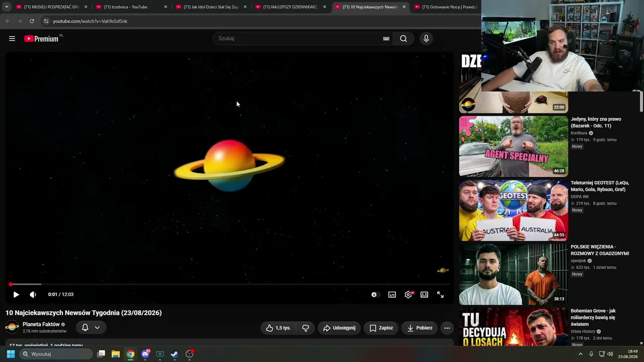This screenshot has width=644, height=362.
Task: Select the 10 Najciekawszych Newsów tab
Action: pos(370,7)
